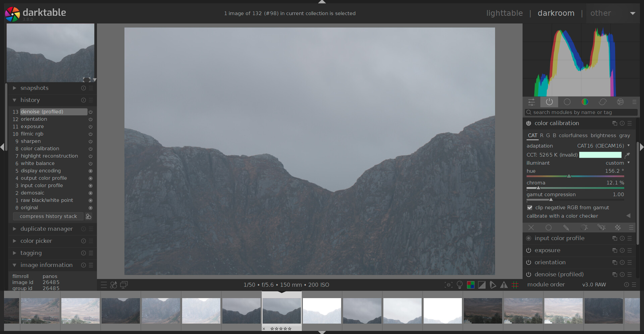Uncheck clip negative RGB from gamut
This screenshot has height=334, width=644.
click(530, 208)
